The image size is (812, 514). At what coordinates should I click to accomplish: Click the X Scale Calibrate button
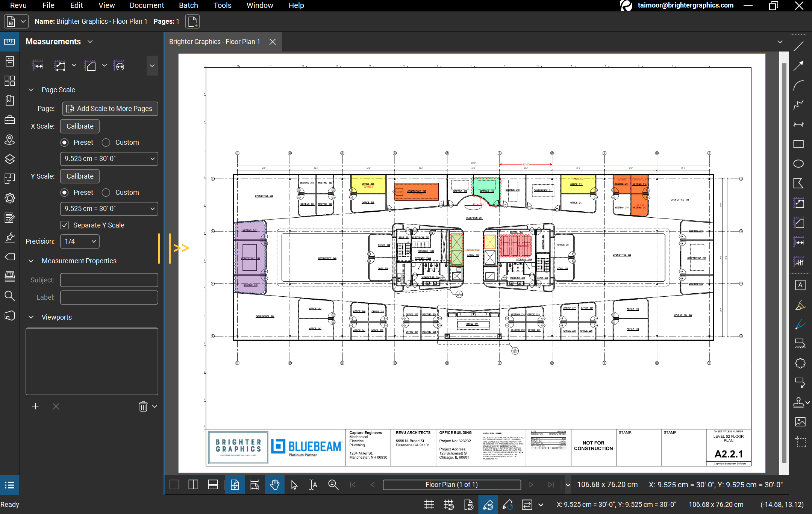click(x=80, y=126)
